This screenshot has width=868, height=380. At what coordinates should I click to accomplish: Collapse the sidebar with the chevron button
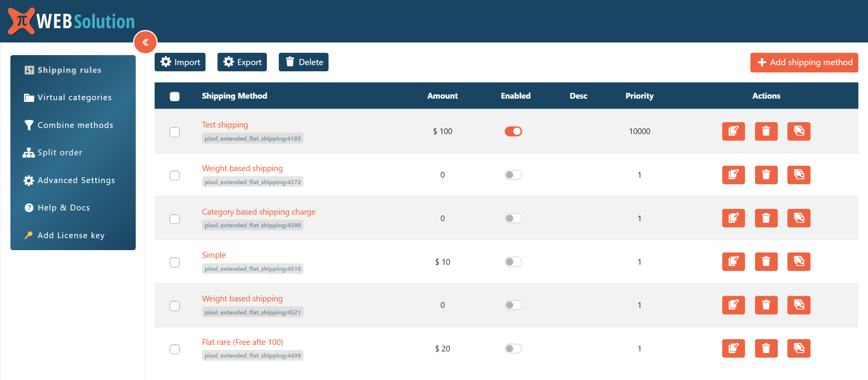click(x=145, y=42)
